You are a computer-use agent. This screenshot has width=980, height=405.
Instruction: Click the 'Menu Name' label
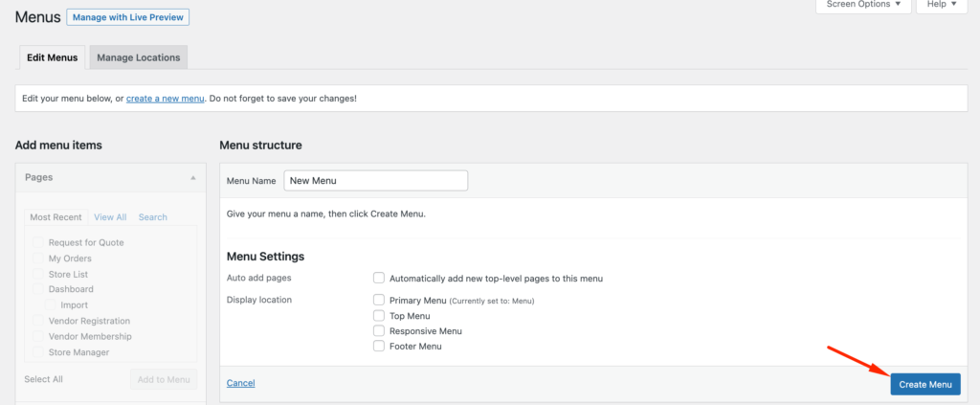pos(251,181)
